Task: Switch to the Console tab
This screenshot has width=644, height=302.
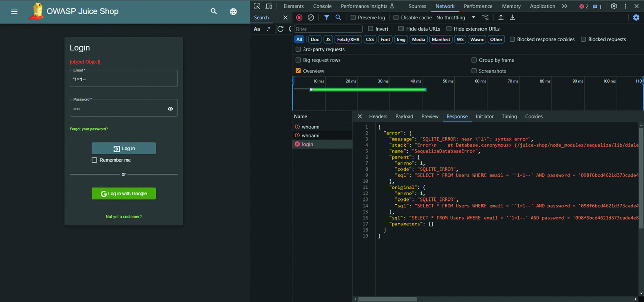Action: (x=323, y=6)
